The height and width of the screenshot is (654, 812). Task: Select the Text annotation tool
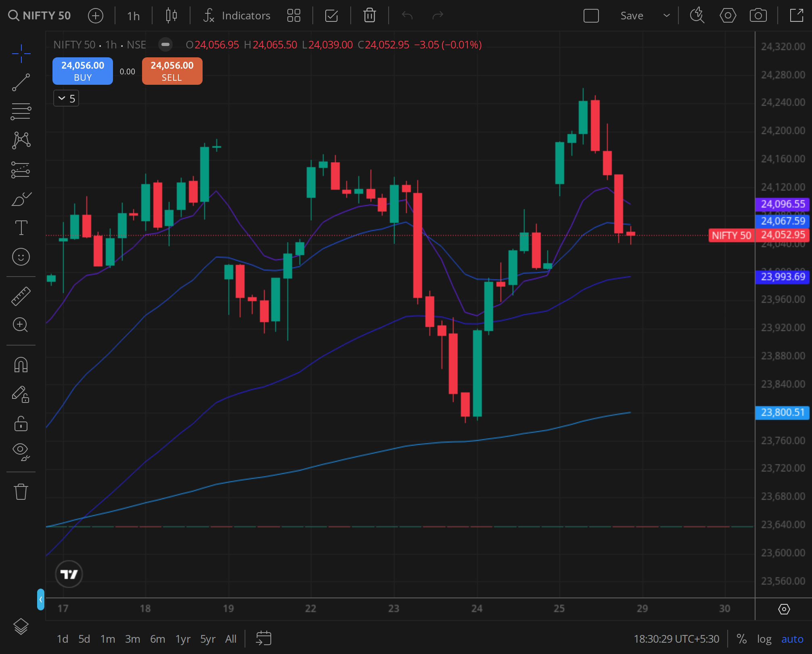pos(21,228)
